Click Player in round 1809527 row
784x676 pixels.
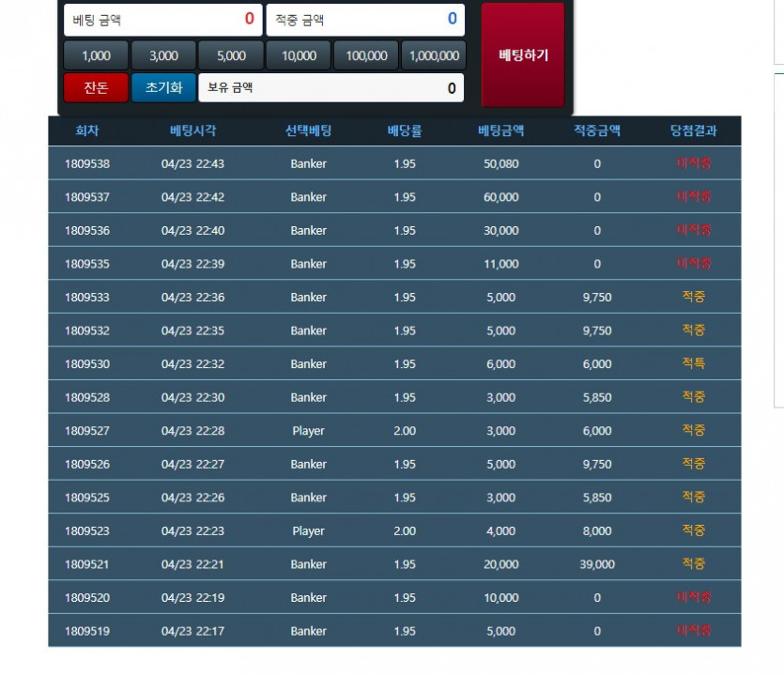tap(309, 431)
